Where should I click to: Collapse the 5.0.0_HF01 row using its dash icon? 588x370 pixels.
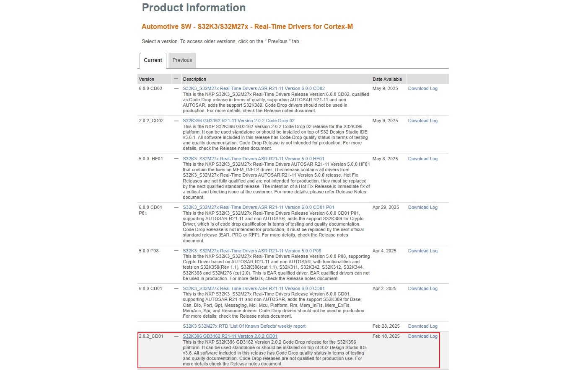[x=176, y=159]
